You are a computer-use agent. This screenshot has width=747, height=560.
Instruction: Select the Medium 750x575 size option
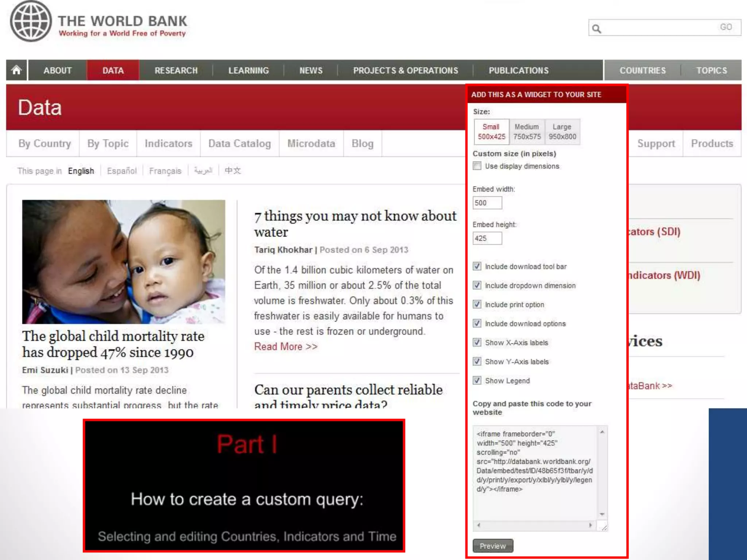pos(527,132)
